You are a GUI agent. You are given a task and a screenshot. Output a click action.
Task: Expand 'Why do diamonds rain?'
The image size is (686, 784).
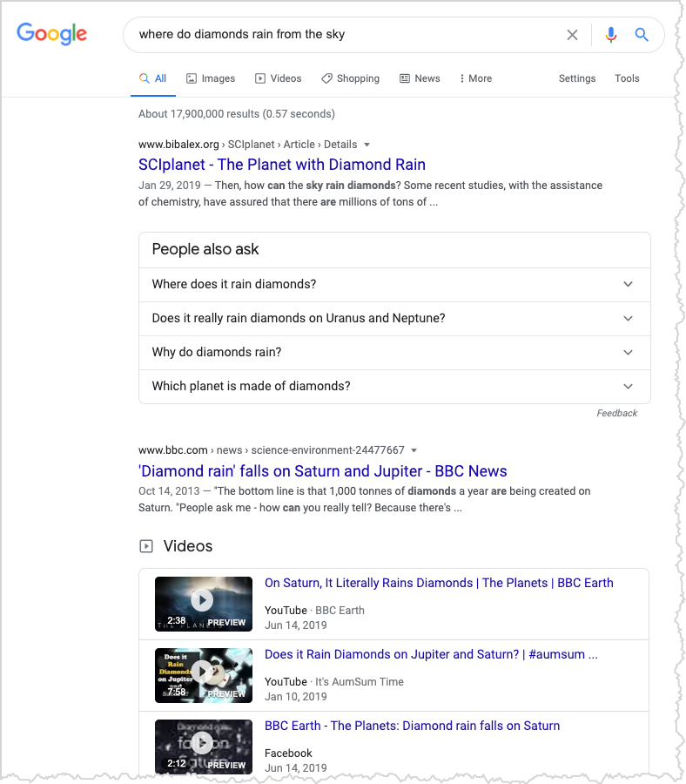coord(394,352)
